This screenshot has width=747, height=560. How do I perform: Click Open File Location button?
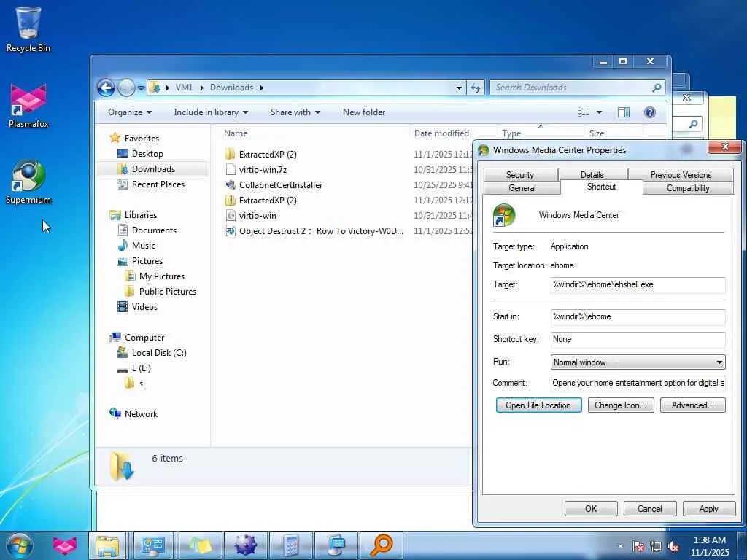(x=538, y=405)
